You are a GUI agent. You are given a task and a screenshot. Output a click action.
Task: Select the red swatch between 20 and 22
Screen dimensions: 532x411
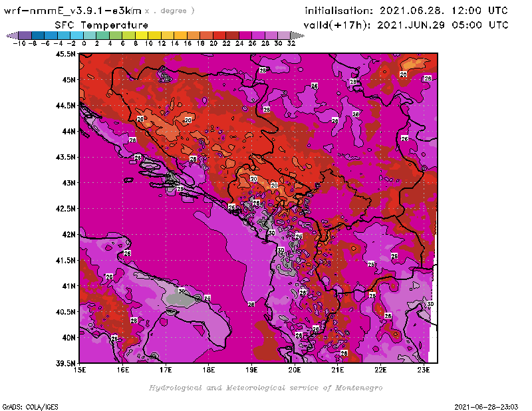coord(219,36)
